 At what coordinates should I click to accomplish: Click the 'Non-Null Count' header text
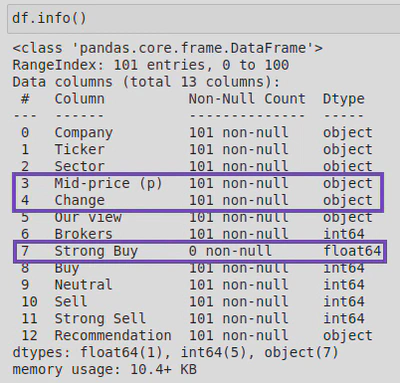[x=247, y=99]
